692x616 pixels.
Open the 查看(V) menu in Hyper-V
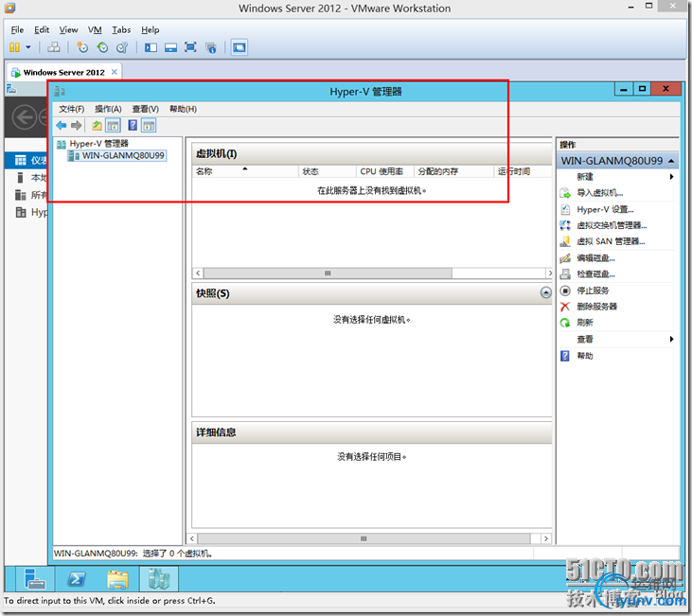click(x=146, y=109)
